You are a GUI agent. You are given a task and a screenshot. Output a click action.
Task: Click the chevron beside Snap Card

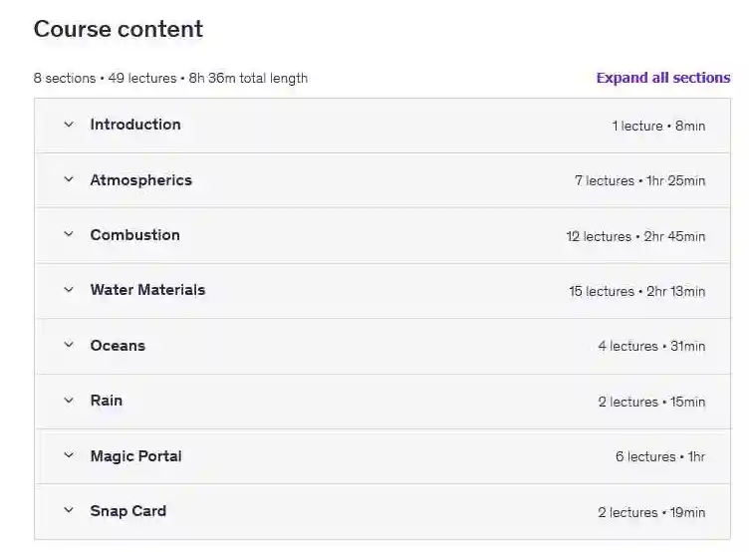point(69,511)
